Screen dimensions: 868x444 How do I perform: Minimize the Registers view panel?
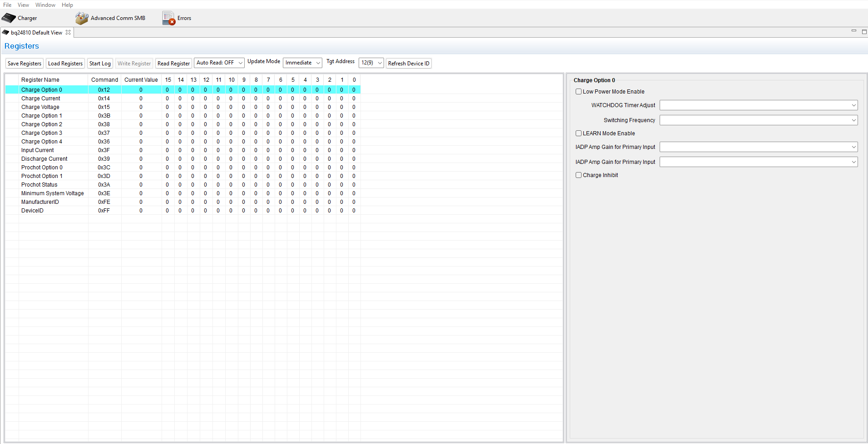pos(853,31)
